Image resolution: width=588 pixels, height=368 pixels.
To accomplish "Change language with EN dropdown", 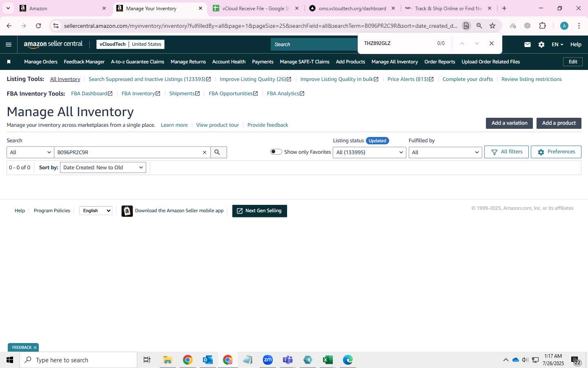I will (557, 45).
